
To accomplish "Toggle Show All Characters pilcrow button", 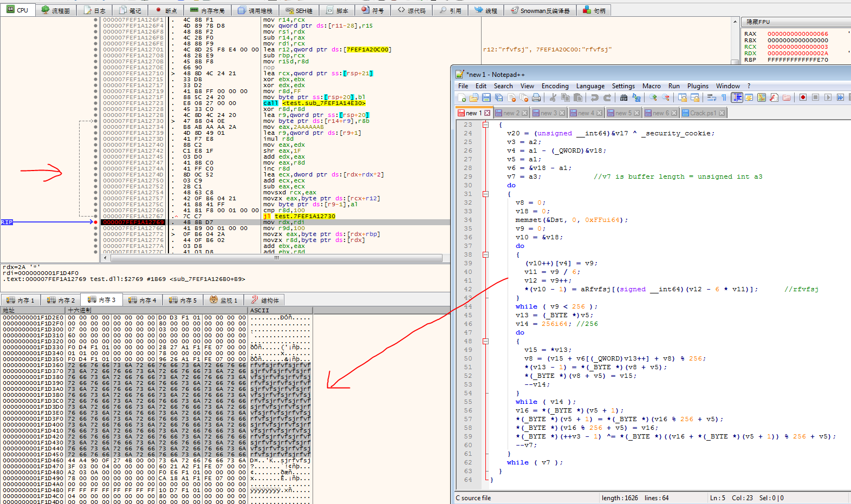I will pos(724,97).
